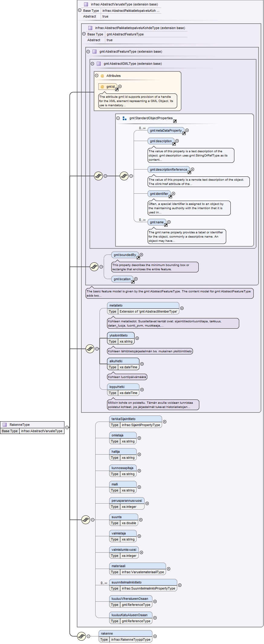Collapse the inner StandardObjectProperties sequence
Screen dimensions: 264x644
pyautogui.click(x=131, y=176)
